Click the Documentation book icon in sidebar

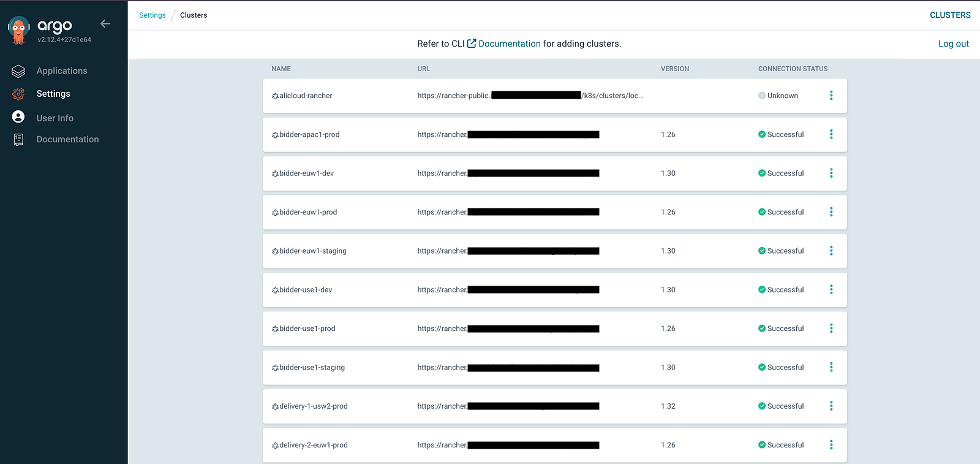18,139
